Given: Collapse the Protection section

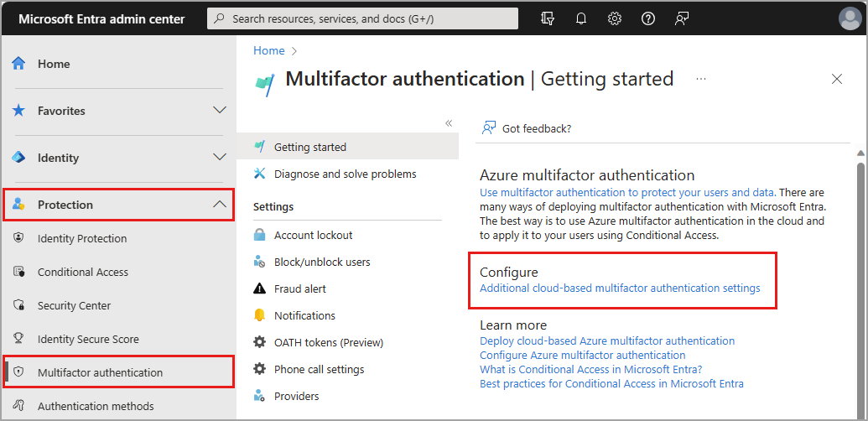Looking at the screenshot, I should [220, 205].
